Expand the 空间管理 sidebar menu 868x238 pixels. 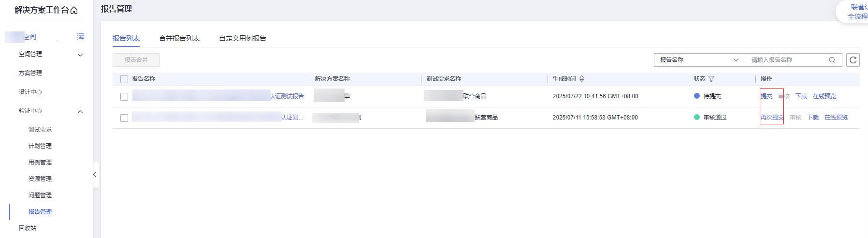click(x=80, y=55)
